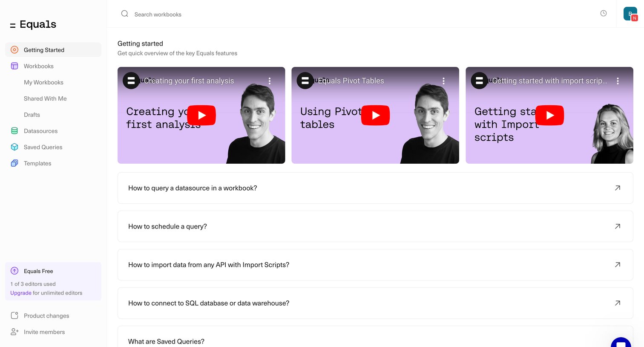
Task: Click the search magnifier icon
Action: tap(125, 14)
